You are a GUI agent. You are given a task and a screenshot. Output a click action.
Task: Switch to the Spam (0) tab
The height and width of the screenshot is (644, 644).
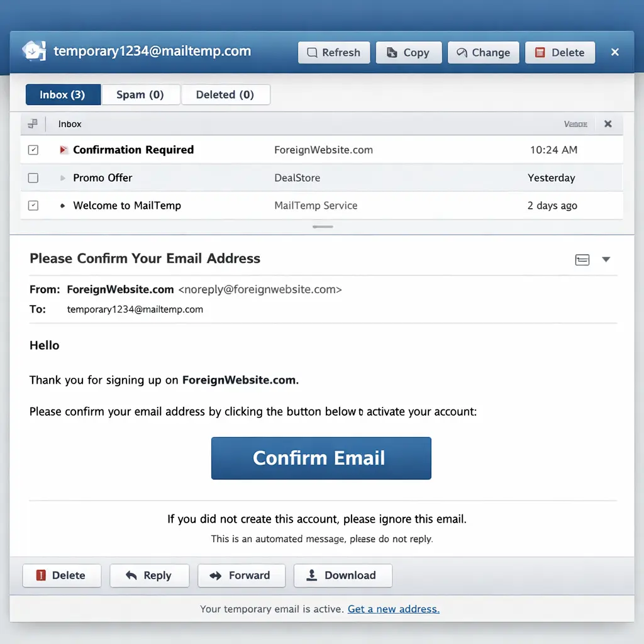pos(140,95)
